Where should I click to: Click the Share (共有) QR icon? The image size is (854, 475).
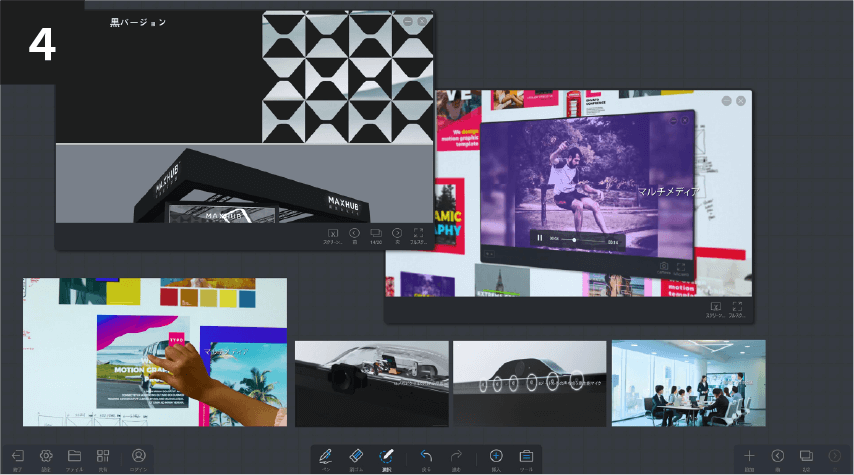[x=103, y=457]
